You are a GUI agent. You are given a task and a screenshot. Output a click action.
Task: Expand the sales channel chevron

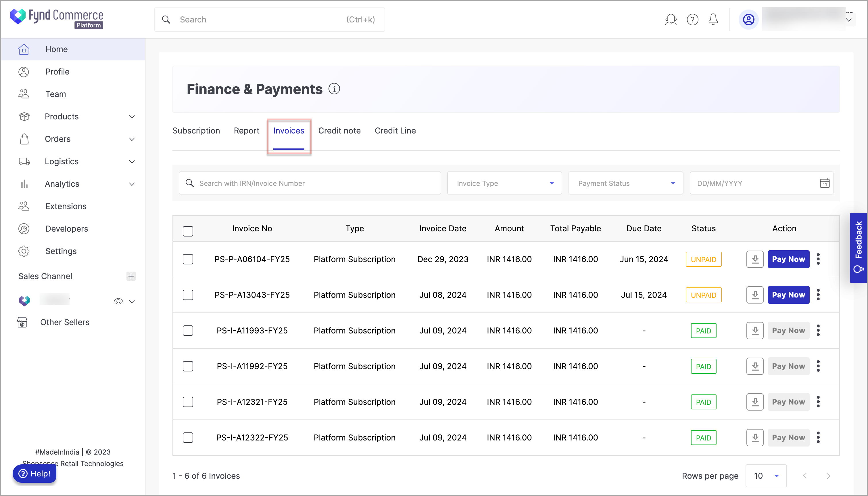pyautogui.click(x=132, y=302)
